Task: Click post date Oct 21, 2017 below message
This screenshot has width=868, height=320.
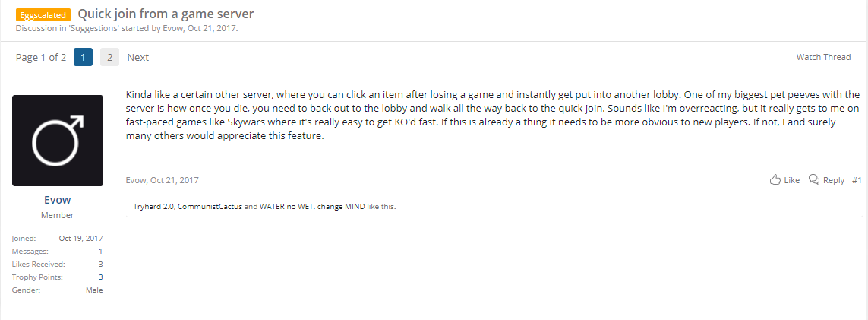Action: [175, 180]
